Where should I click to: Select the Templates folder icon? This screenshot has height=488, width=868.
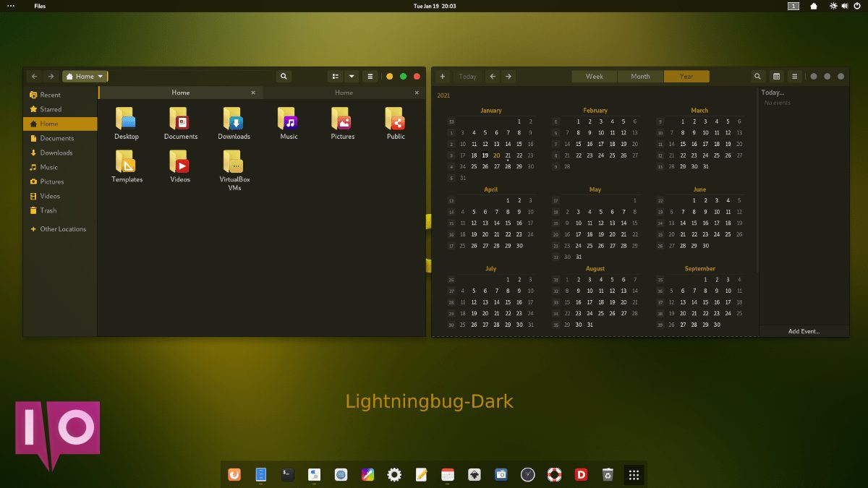(126, 161)
